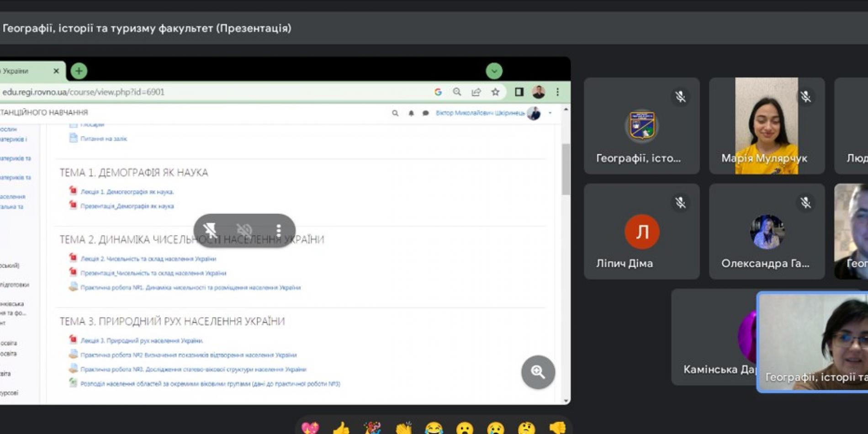Viewport: 868px width, 434px height.
Task: Open Практична робота №3 assignment
Action: (193, 369)
